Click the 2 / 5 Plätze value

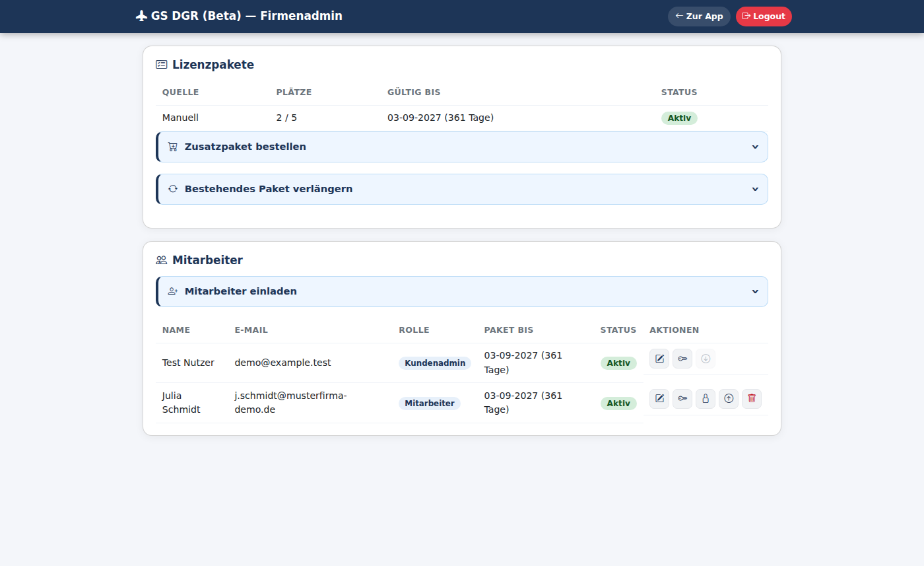pyautogui.click(x=286, y=118)
